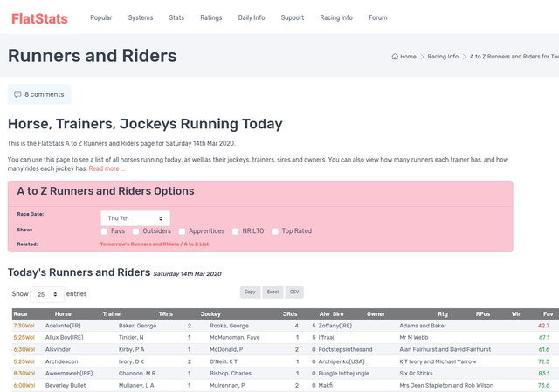559x392 pixels.
Task: Enable the Top Rated checkbox
Action: (x=275, y=231)
